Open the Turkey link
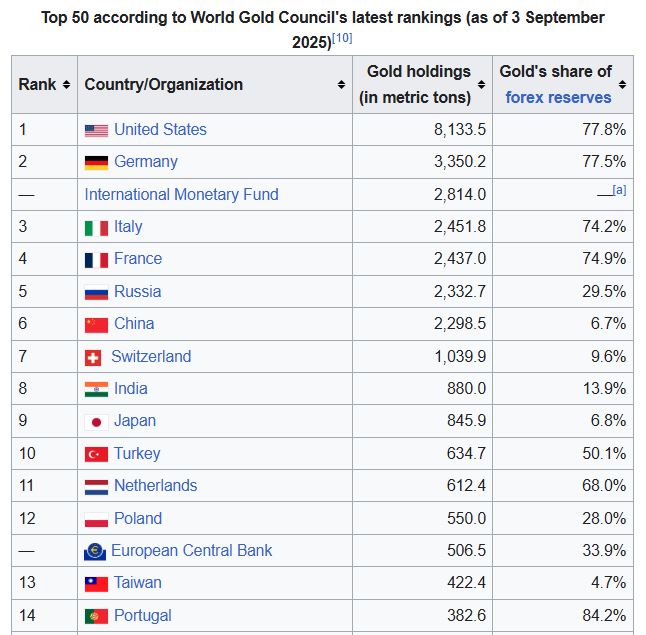Viewport: 646px width, 635px height. [137, 454]
